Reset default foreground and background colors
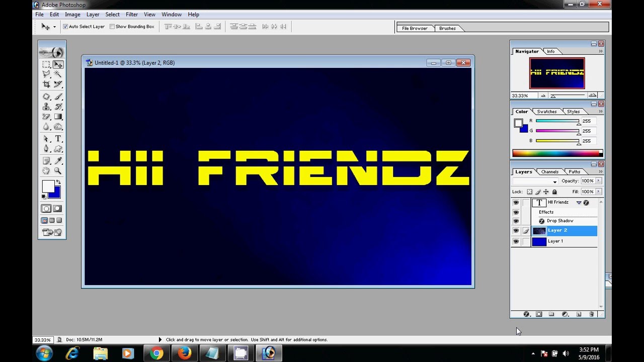Image resolution: width=644 pixels, height=362 pixels. [44, 197]
